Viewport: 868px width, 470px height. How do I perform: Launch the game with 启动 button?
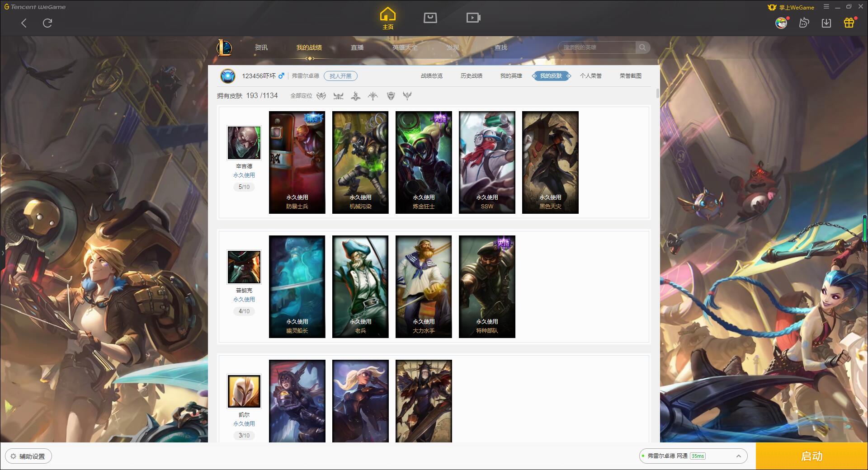click(x=811, y=456)
